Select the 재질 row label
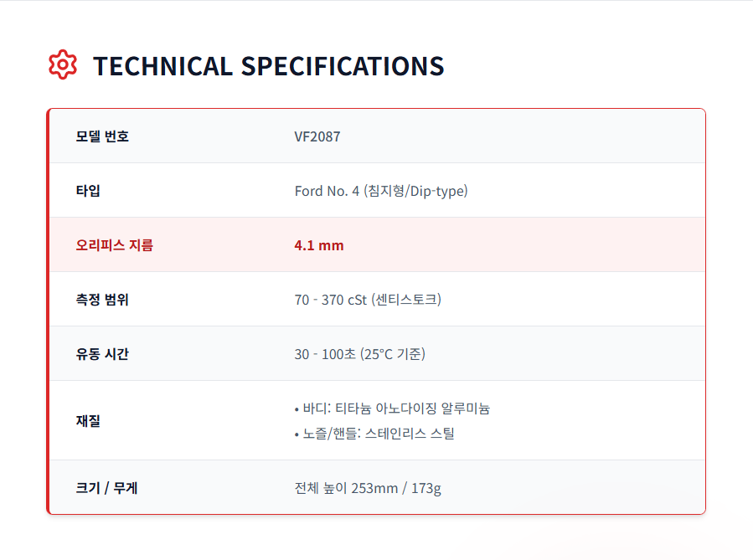Screen dimensions: 753x560 [88, 421]
